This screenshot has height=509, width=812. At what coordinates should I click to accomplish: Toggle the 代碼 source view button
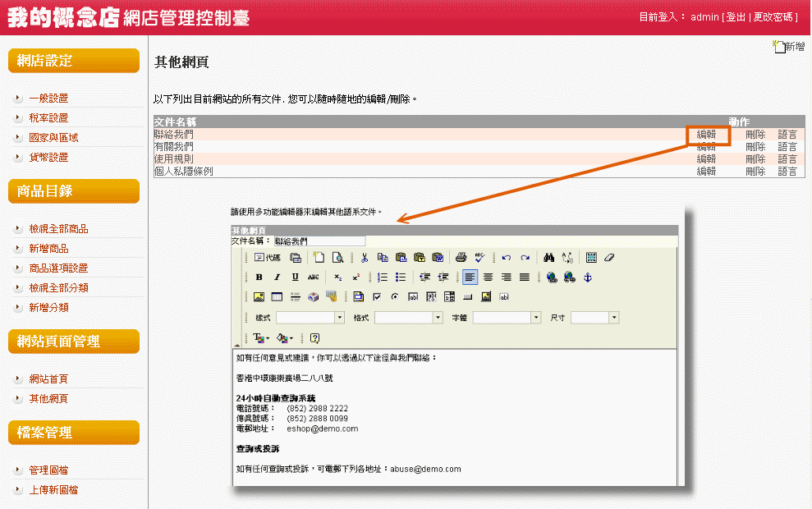(267, 258)
